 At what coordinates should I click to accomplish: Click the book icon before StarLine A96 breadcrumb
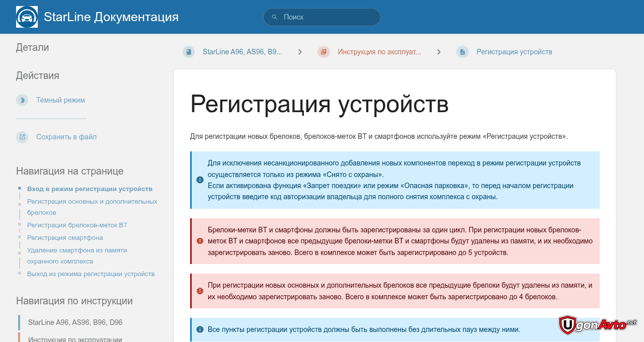189,52
